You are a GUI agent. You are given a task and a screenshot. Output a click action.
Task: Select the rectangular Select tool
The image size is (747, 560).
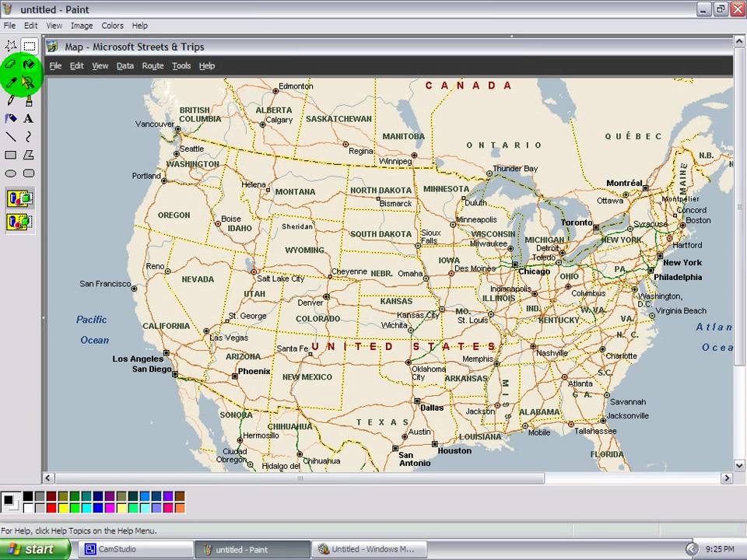(29, 46)
